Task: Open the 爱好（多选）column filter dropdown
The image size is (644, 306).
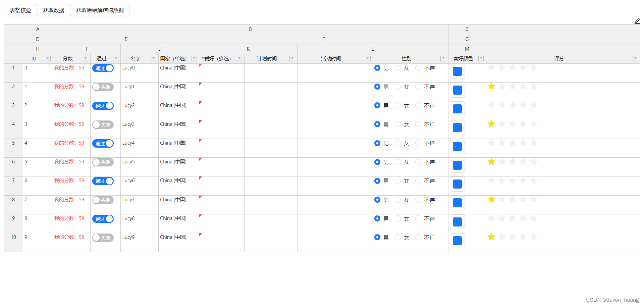Action: (x=239, y=58)
